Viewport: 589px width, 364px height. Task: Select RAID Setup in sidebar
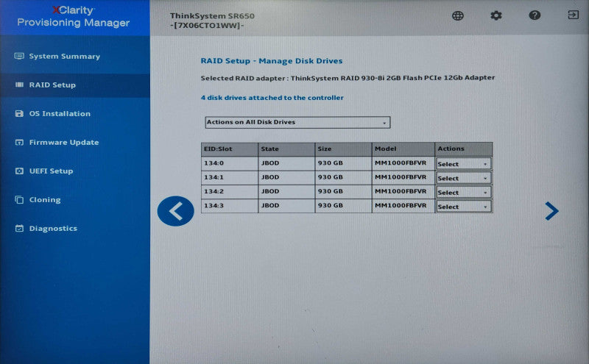pos(52,85)
